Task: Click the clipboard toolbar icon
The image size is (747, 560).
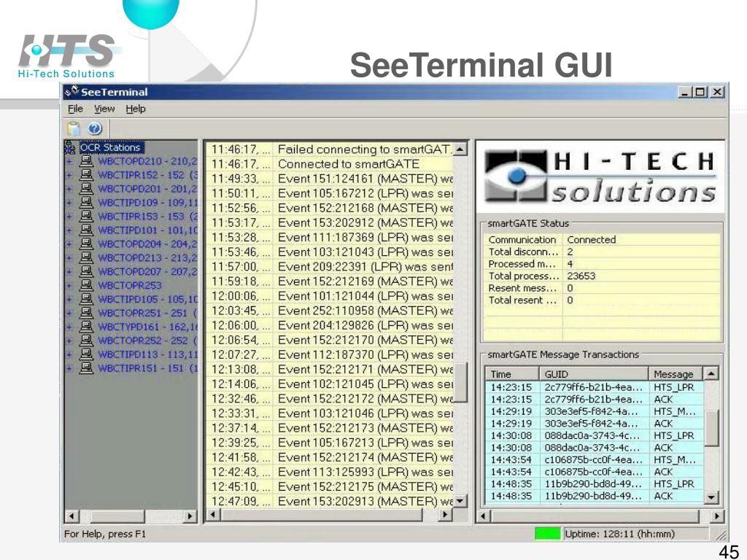Action: (74, 128)
